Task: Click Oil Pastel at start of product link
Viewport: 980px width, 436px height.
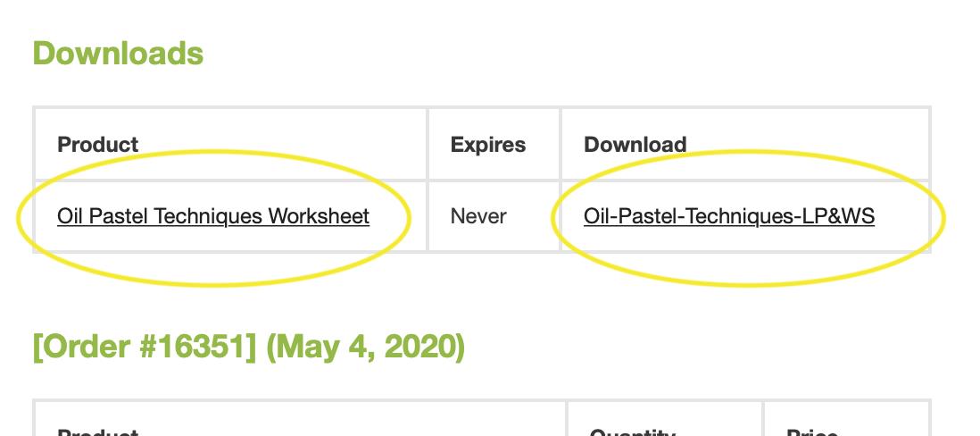Action: click(103, 216)
